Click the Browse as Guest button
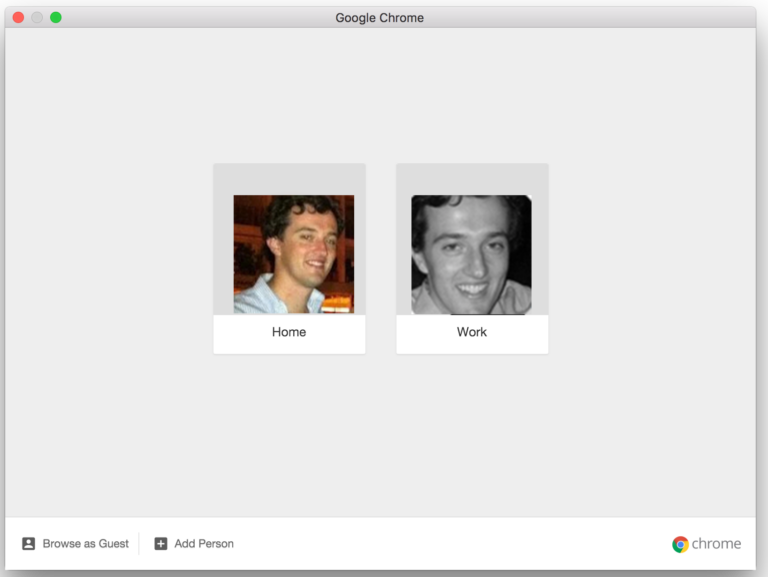The width and height of the screenshot is (768, 577). tap(75, 544)
